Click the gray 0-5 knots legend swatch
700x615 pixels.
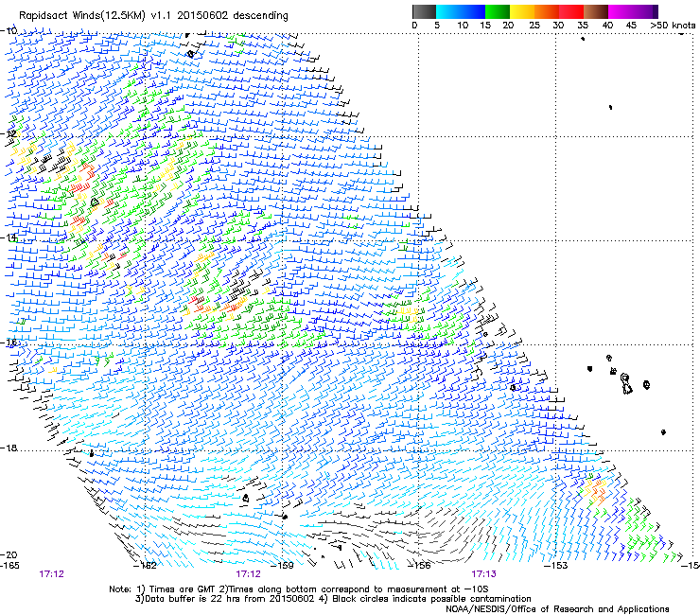point(424,11)
